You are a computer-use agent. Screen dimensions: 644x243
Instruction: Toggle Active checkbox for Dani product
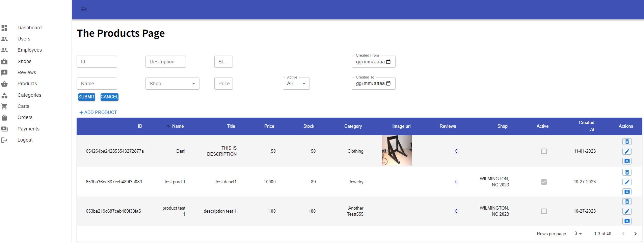(544, 151)
